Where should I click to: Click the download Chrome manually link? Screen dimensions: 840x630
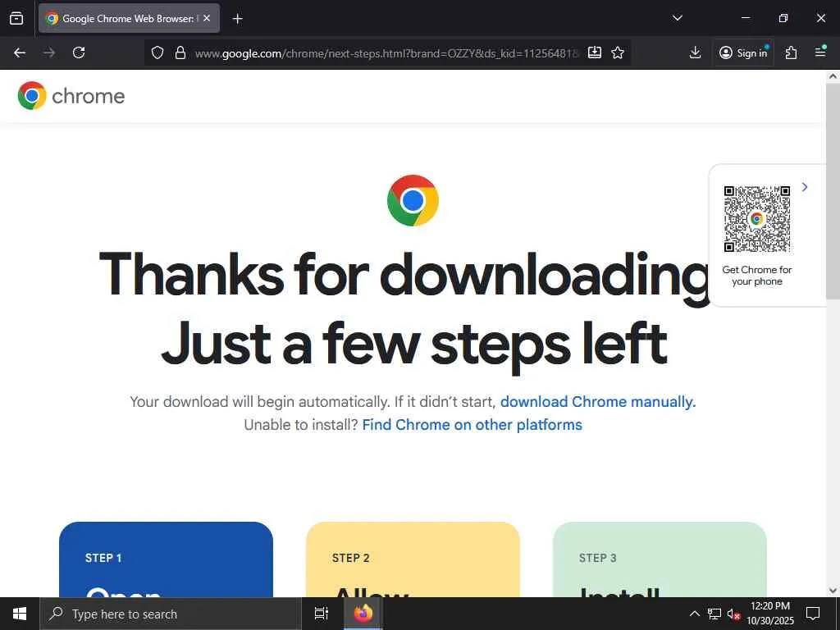(598, 402)
